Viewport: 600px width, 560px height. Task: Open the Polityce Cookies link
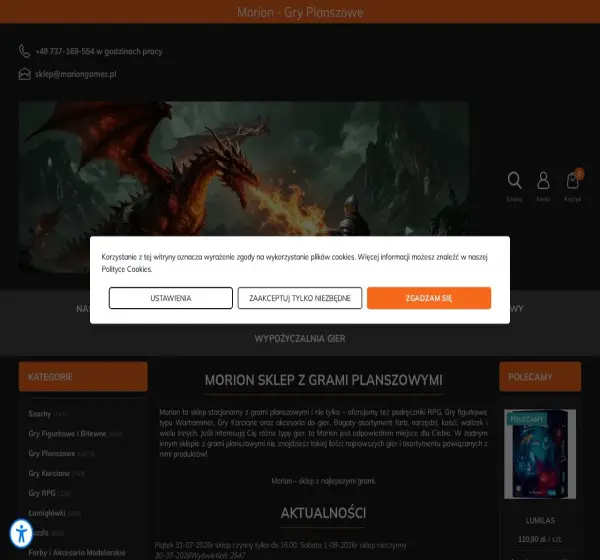(x=127, y=269)
